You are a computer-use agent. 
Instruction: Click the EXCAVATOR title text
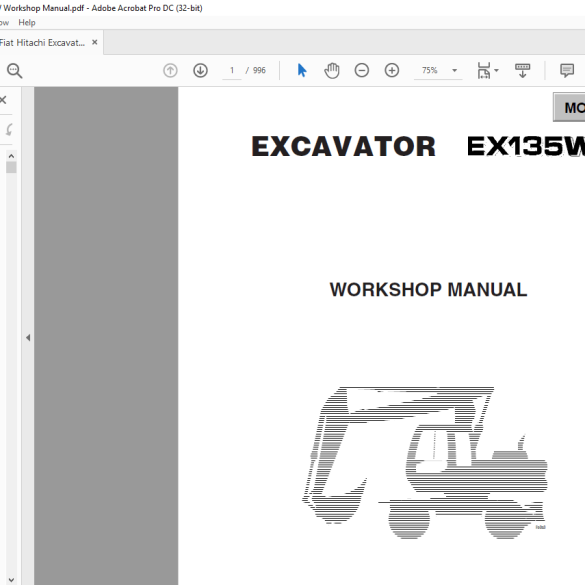pyautogui.click(x=344, y=146)
